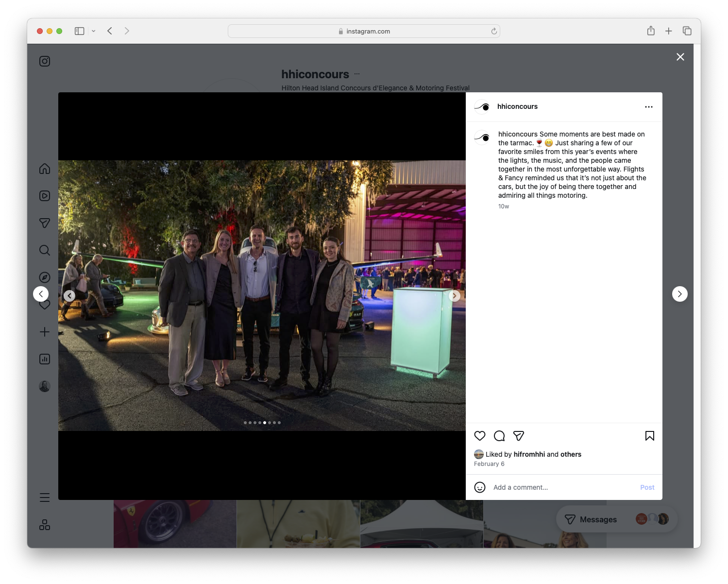Image resolution: width=728 pixels, height=584 pixels.
Task: Click the Search icon
Action: pos(44,250)
